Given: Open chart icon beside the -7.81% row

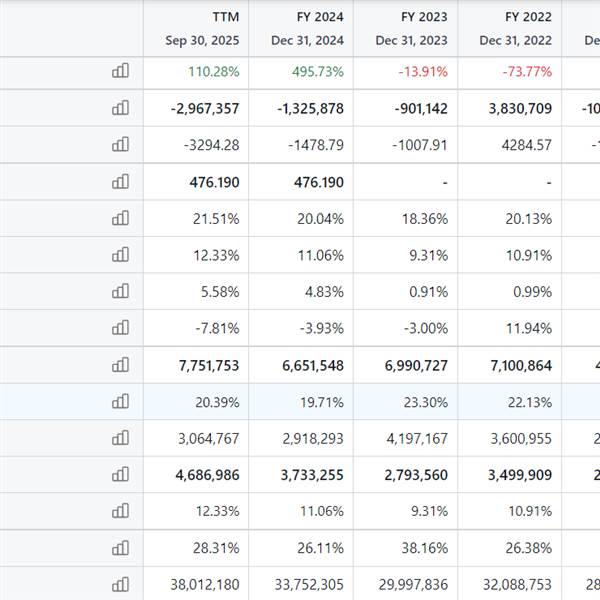Looking at the screenshot, I should tap(121, 328).
